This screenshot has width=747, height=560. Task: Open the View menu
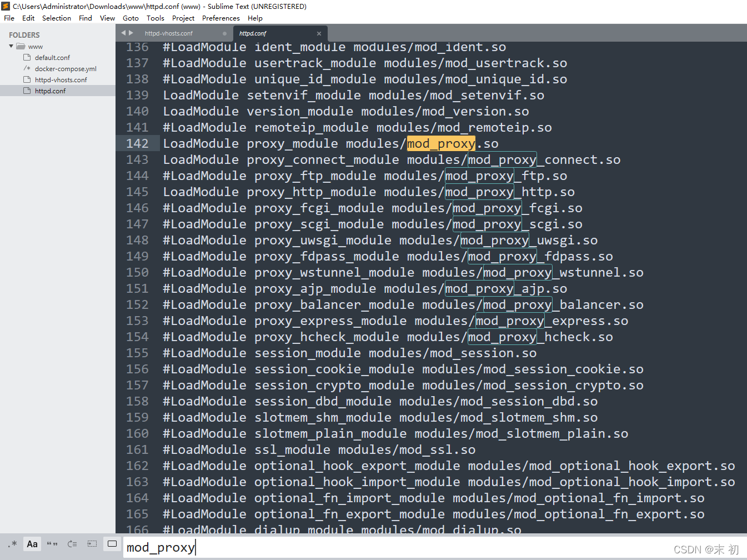[107, 18]
